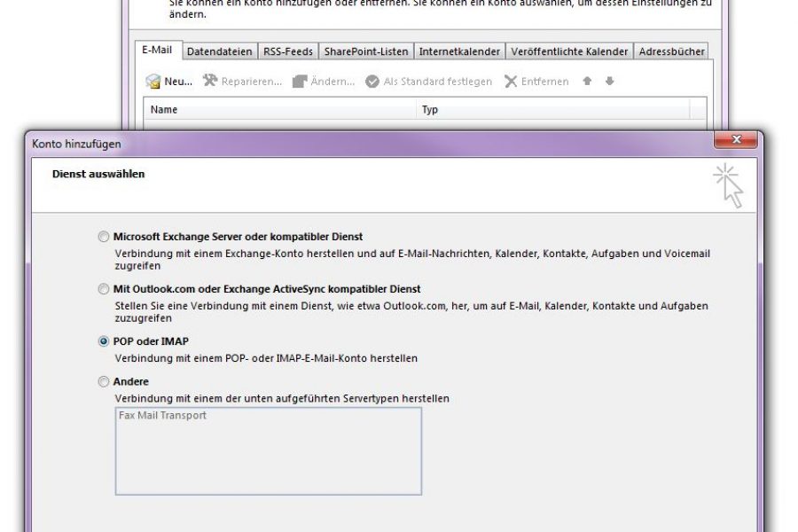Screen dimensions: 798x532
Task: Pick the Andere radio option
Action: [x=104, y=382]
